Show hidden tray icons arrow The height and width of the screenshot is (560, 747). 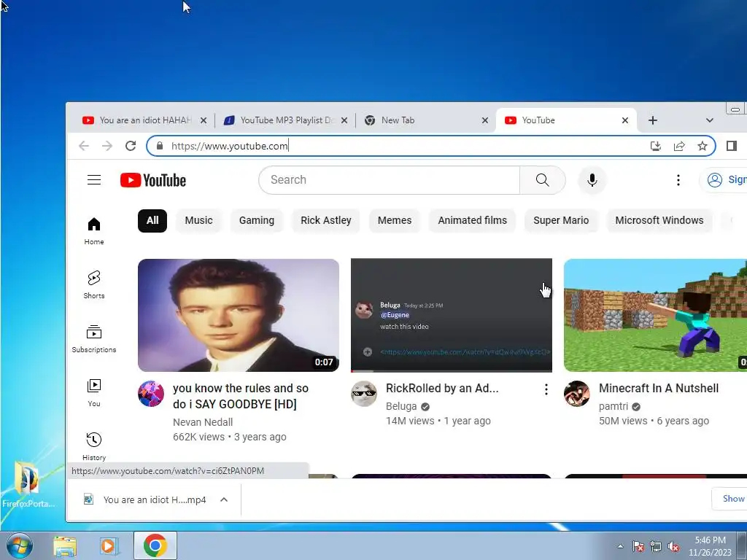620,546
